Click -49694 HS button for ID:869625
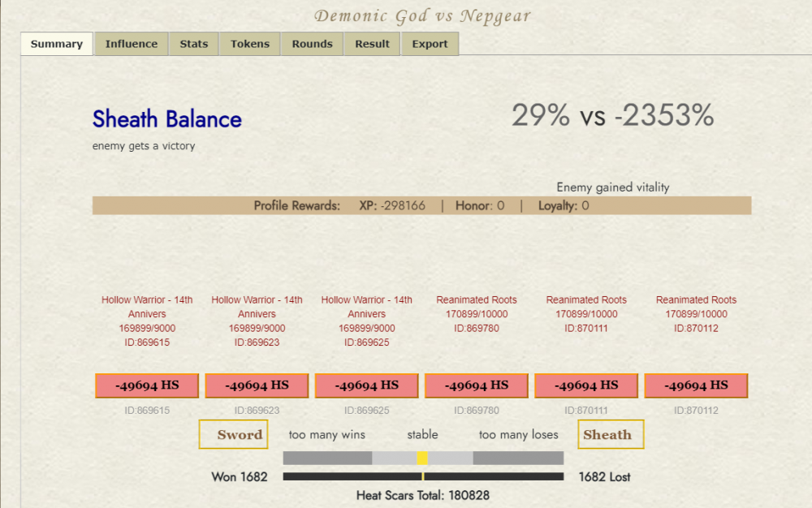 point(366,385)
